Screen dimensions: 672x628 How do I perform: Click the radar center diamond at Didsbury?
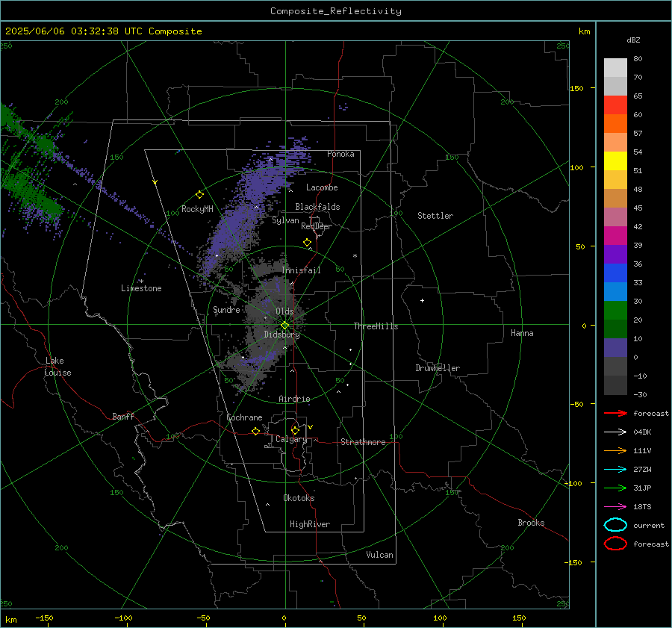click(x=284, y=326)
